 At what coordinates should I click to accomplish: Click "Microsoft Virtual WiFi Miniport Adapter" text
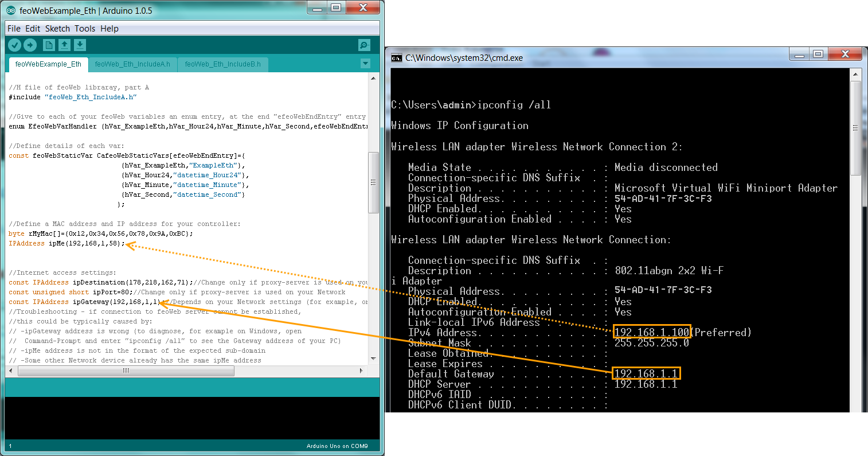point(726,188)
